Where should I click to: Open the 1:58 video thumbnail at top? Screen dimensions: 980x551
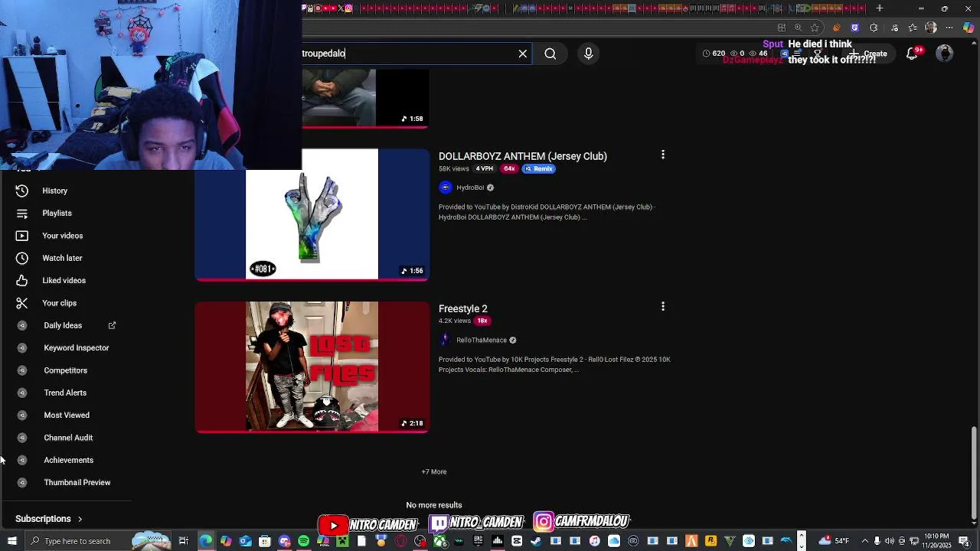(365, 98)
